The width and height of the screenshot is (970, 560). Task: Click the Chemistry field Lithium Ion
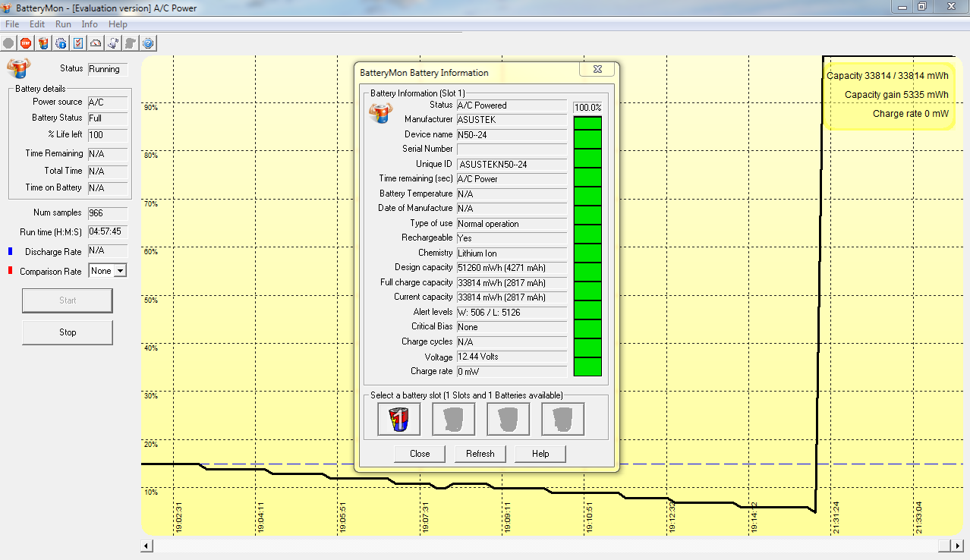click(512, 253)
